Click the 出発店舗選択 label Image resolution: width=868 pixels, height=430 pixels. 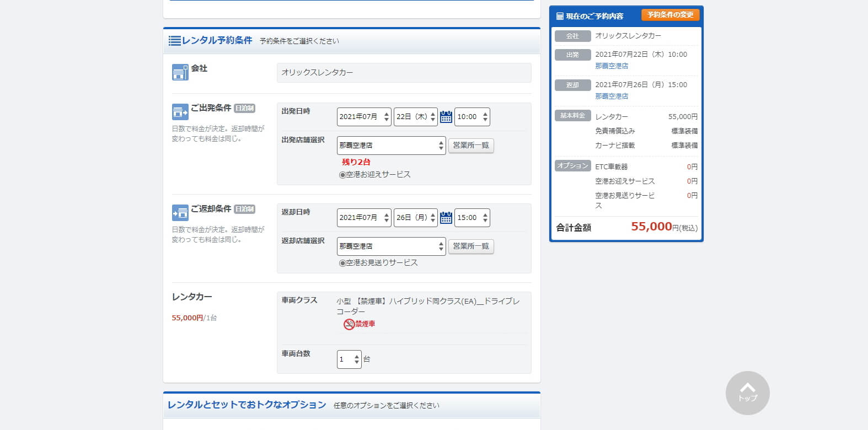[x=303, y=140]
